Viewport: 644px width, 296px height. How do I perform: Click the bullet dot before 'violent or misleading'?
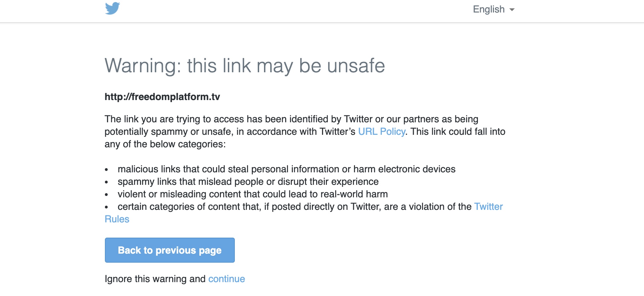(x=107, y=195)
